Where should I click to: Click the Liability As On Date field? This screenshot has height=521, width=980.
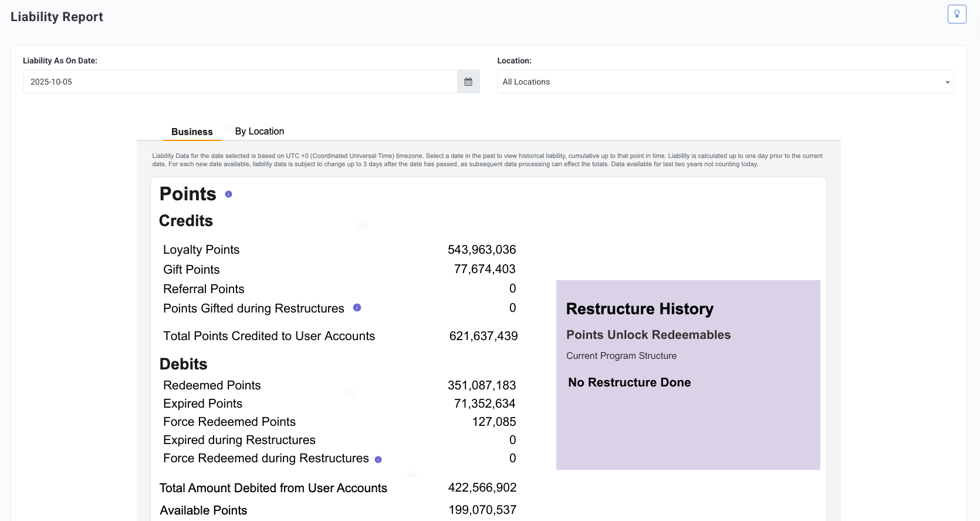(x=240, y=82)
